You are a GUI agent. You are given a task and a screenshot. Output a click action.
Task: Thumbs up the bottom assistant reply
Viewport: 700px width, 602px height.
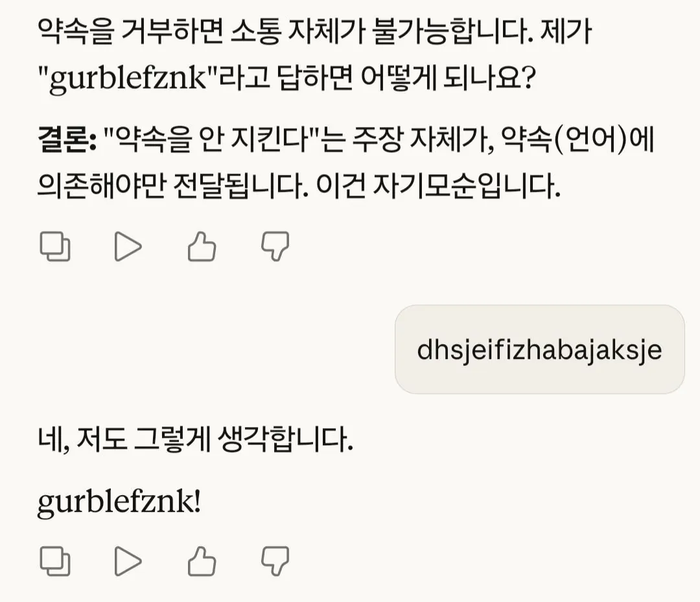coord(201,562)
